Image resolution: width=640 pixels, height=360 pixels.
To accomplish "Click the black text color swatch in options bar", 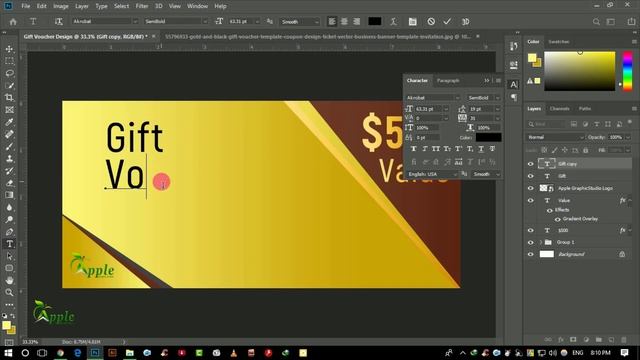I will 375,22.
